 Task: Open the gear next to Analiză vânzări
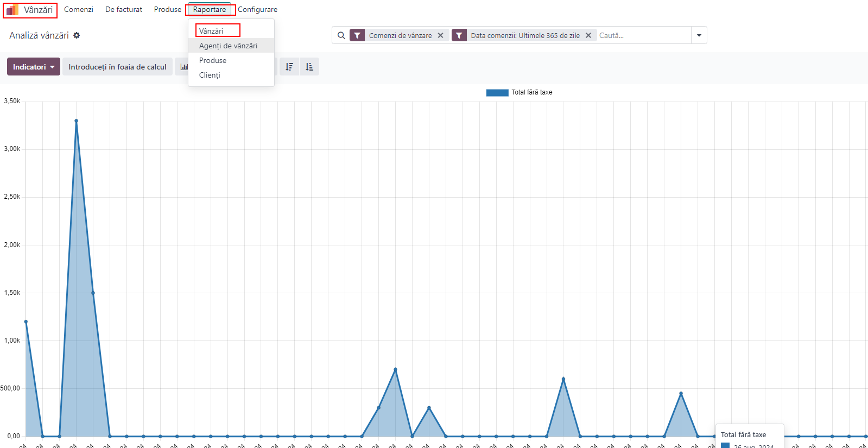point(77,35)
